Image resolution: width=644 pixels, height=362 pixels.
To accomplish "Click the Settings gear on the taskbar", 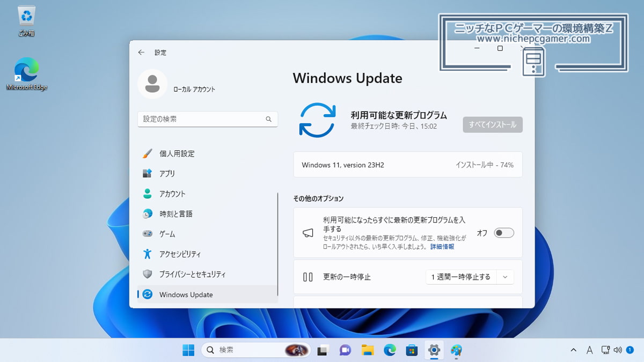I will [434, 350].
